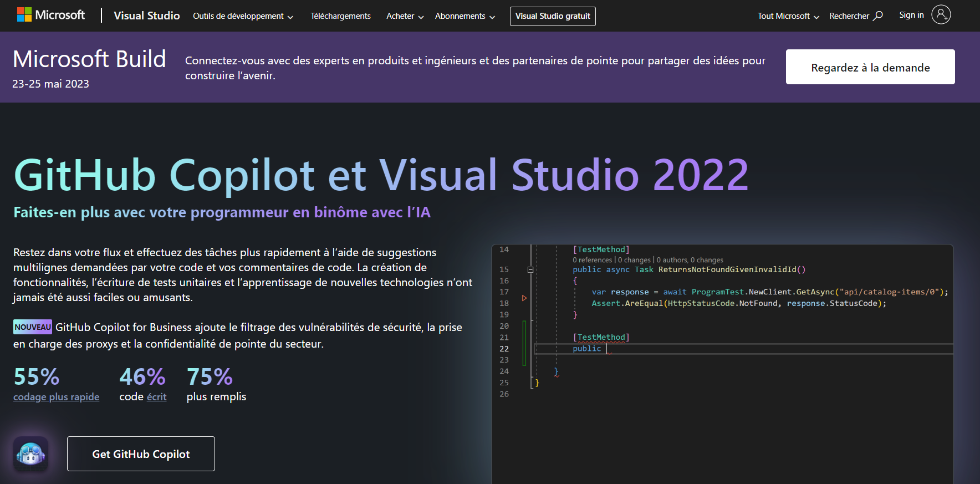
Task: Collapse code block at line 15
Action: tap(530, 270)
